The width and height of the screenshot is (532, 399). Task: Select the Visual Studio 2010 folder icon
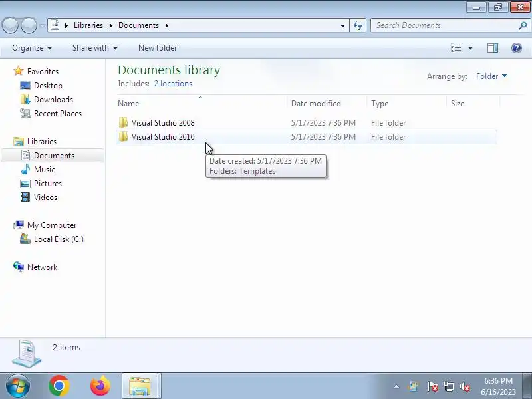[124, 137]
